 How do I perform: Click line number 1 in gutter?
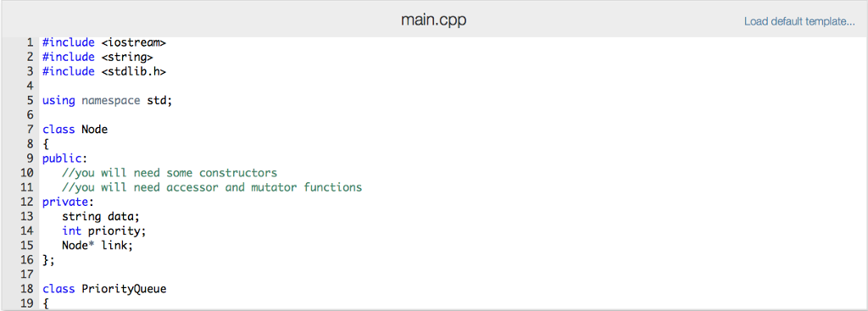click(30, 42)
